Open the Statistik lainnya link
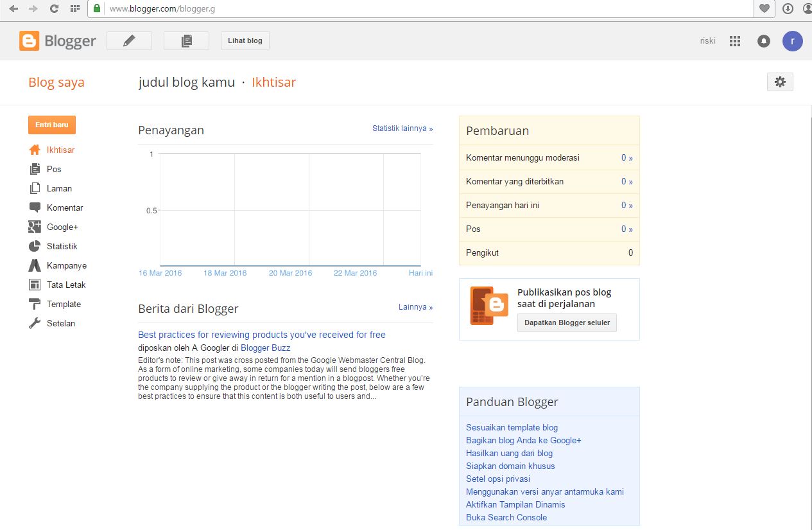This screenshot has height=530, width=812. [x=402, y=128]
